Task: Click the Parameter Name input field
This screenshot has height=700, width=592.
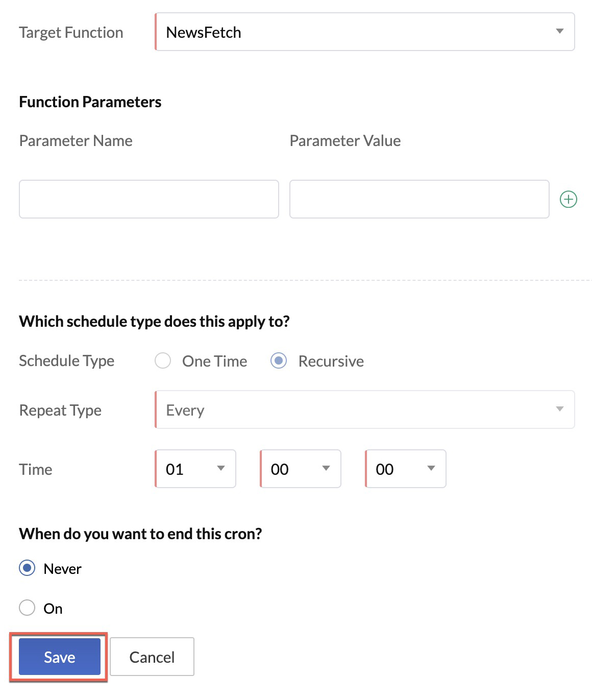Action: [149, 199]
